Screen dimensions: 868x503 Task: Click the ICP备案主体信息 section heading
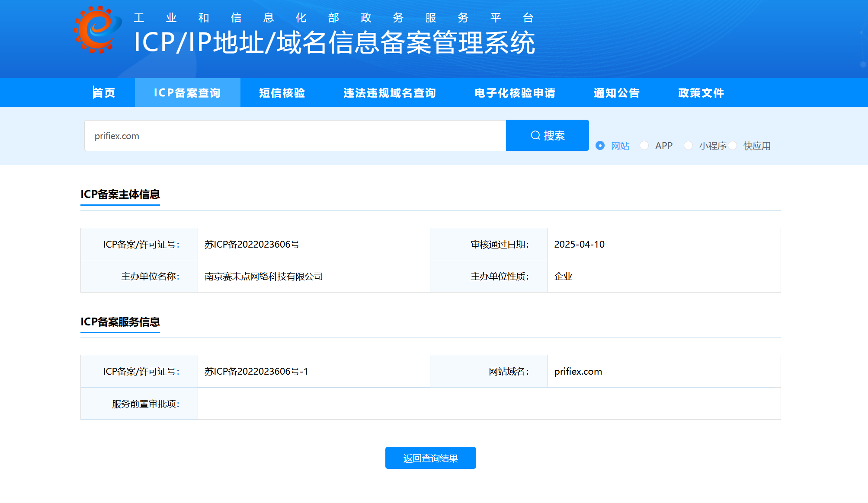click(120, 194)
